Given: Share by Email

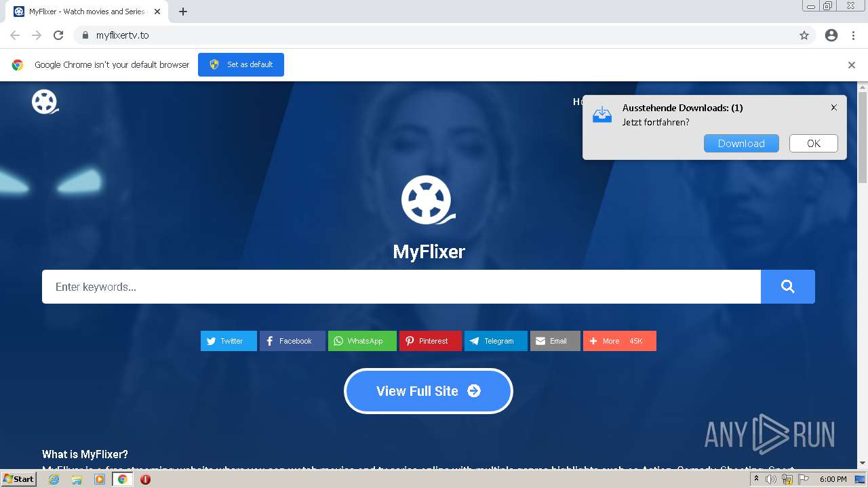Looking at the screenshot, I should (x=555, y=341).
